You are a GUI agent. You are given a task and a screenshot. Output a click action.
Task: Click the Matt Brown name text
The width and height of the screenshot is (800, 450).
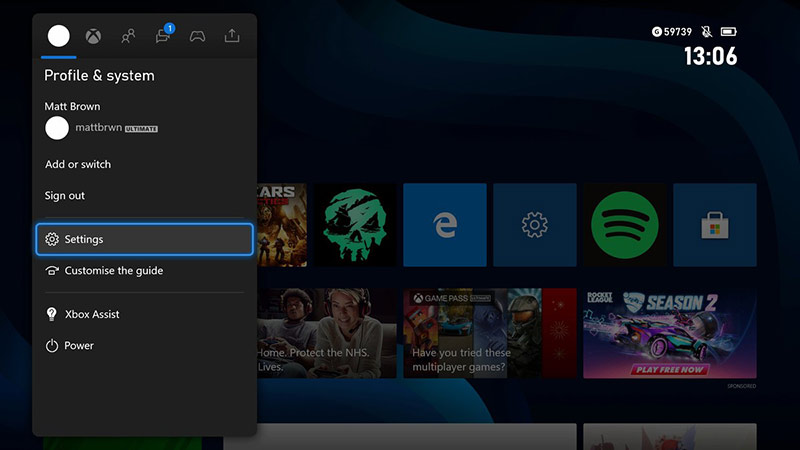coord(72,107)
